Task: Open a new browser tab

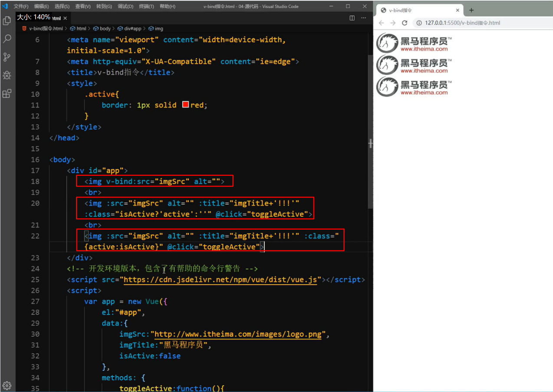Action: [471, 10]
